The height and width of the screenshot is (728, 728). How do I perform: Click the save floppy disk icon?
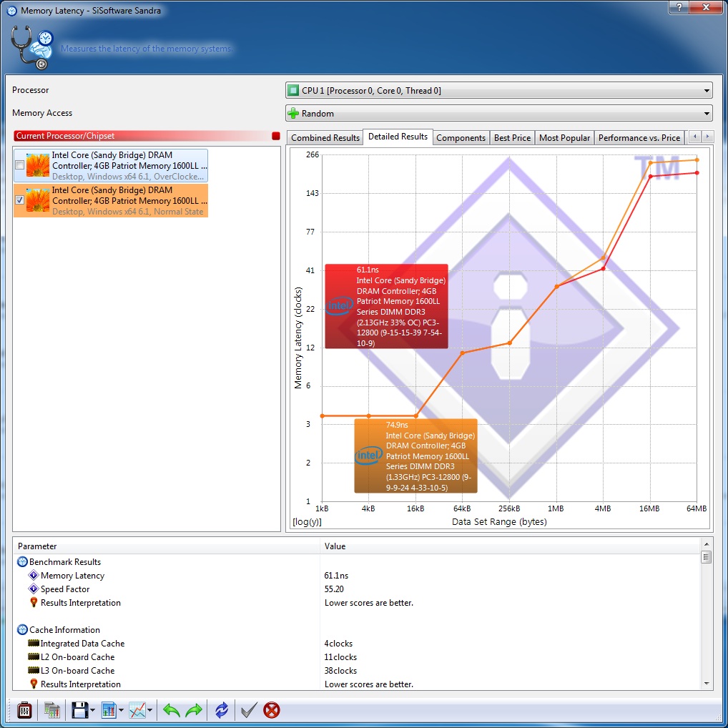[79, 710]
